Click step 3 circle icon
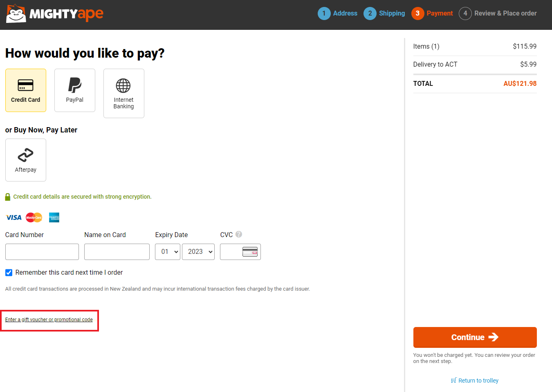552x392 pixels. [x=417, y=13]
